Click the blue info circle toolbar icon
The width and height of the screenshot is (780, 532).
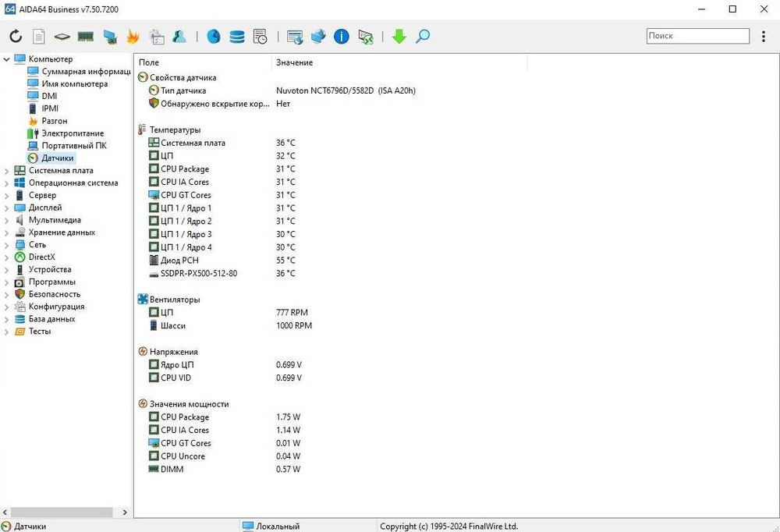point(342,37)
